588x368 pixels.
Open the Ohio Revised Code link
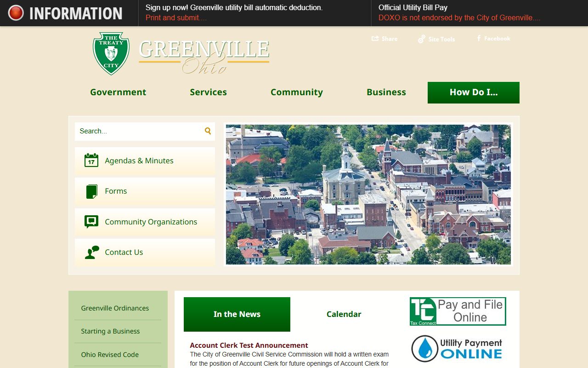point(110,355)
